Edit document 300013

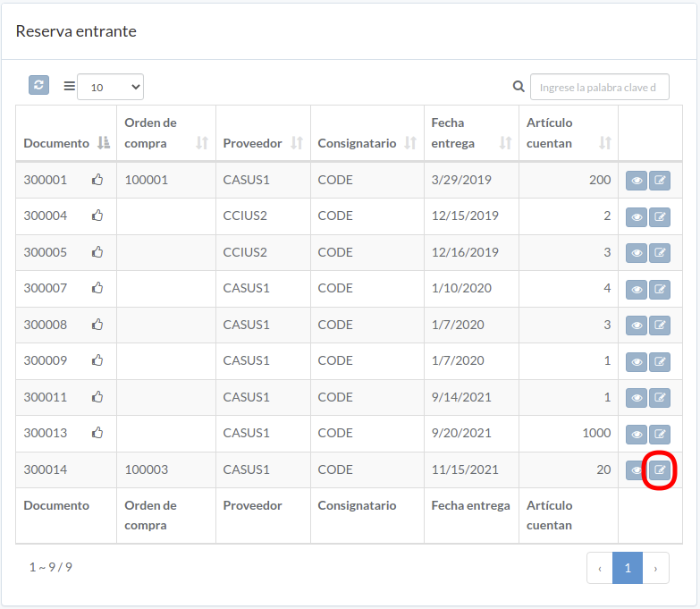[660, 434]
